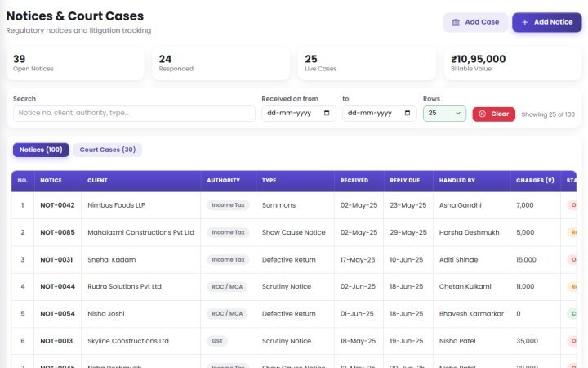Image resolution: width=588 pixels, height=368 pixels.
Task: Open the 39 Open Notices stat card
Action: click(75, 64)
